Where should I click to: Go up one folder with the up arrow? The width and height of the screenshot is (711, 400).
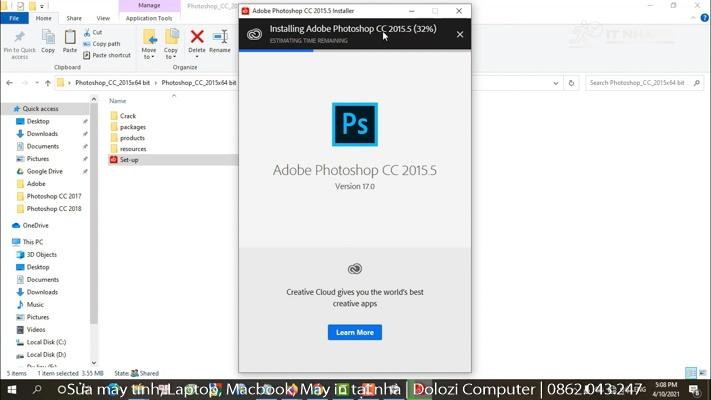pos(48,83)
